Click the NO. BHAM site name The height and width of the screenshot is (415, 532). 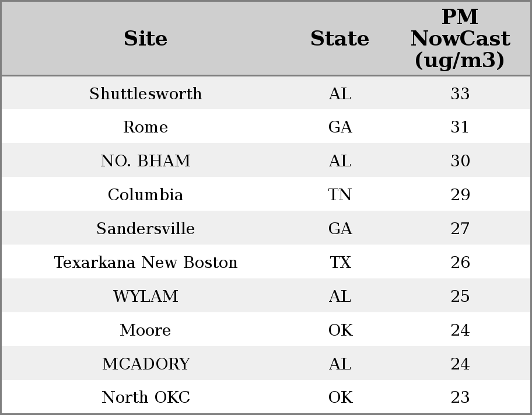pos(145,161)
